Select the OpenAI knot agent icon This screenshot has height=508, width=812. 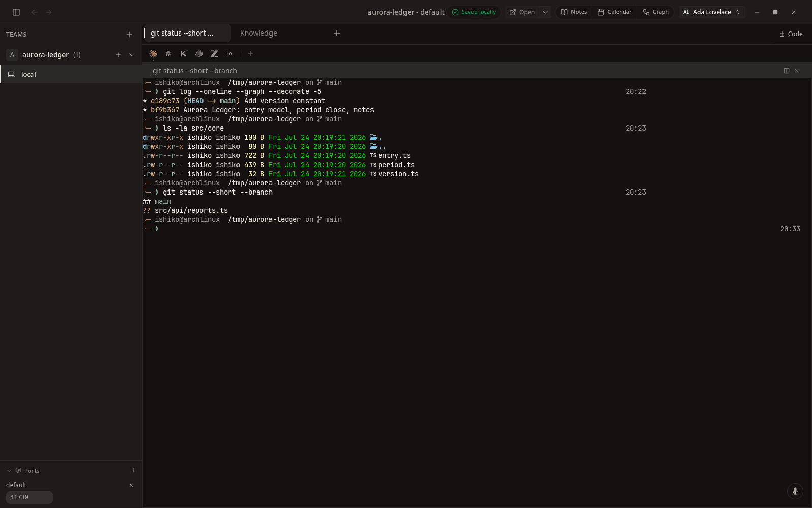click(168, 54)
